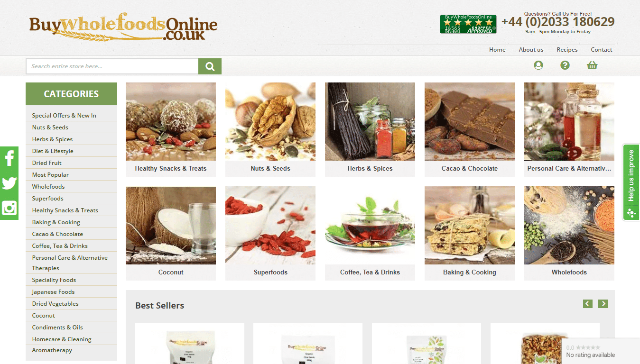This screenshot has width=640, height=364.
Task: Open the shopping basket icon
Action: [x=592, y=65]
